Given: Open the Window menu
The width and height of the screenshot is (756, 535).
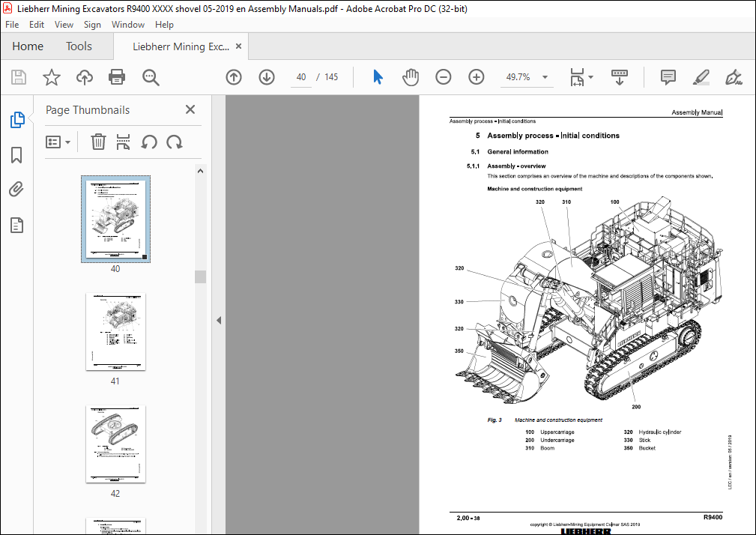Looking at the screenshot, I should [128, 25].
